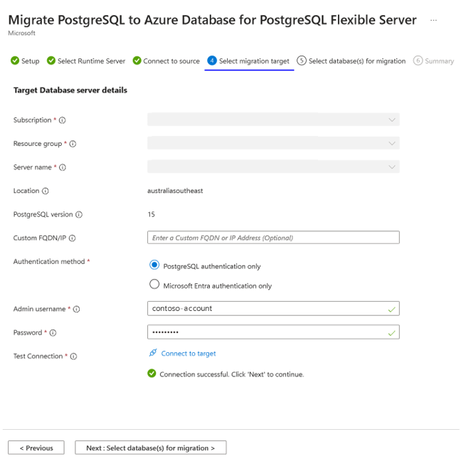Open the Summary tab
Screen dimensions: 476x459
click(x=433, y=61)
